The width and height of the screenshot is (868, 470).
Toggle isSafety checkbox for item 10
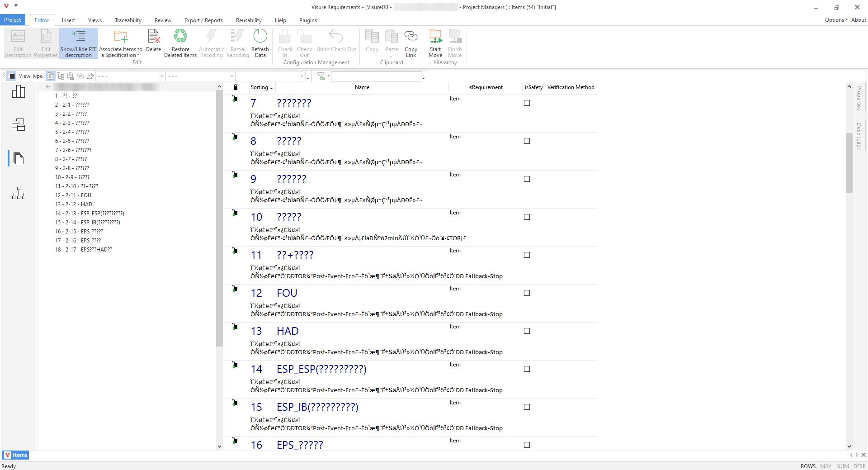pyautogui.click(x=527, y=217)
